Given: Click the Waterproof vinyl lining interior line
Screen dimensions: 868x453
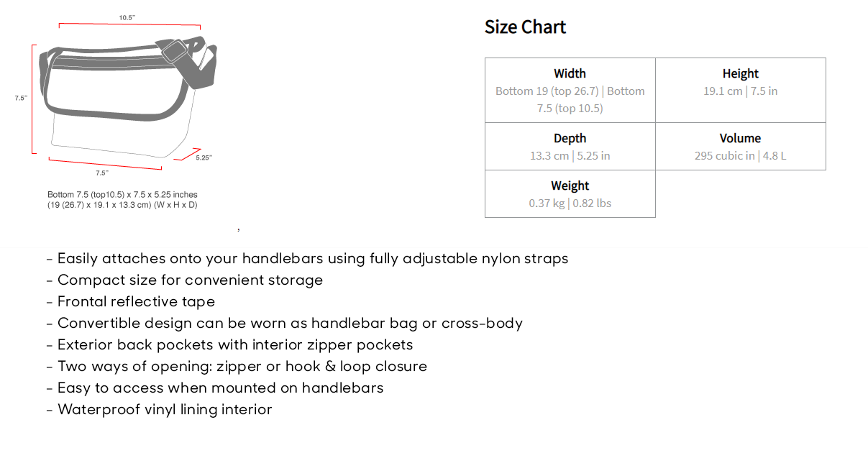Looking at the screenshot, I should click(x=159, y=410).
